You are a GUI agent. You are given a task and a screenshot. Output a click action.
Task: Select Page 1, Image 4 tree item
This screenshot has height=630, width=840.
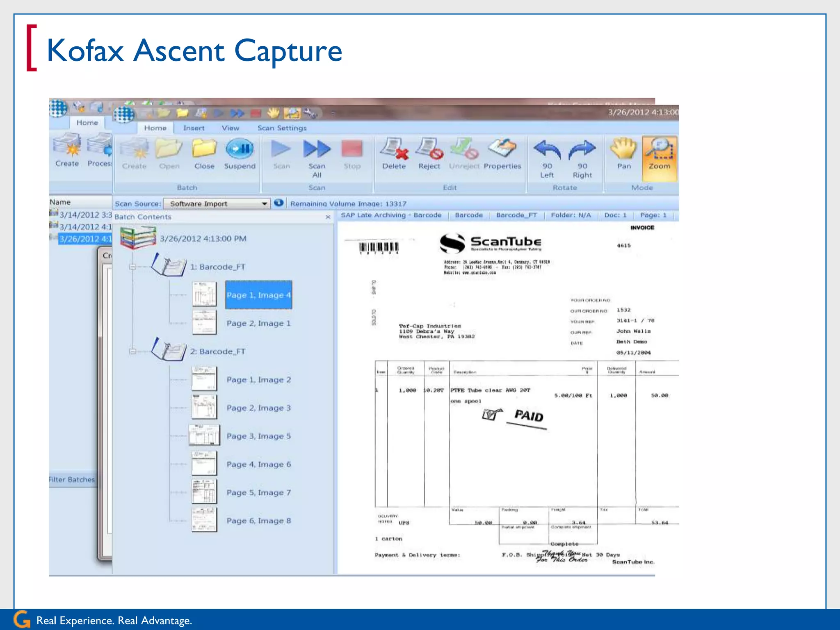pos(259,295)
